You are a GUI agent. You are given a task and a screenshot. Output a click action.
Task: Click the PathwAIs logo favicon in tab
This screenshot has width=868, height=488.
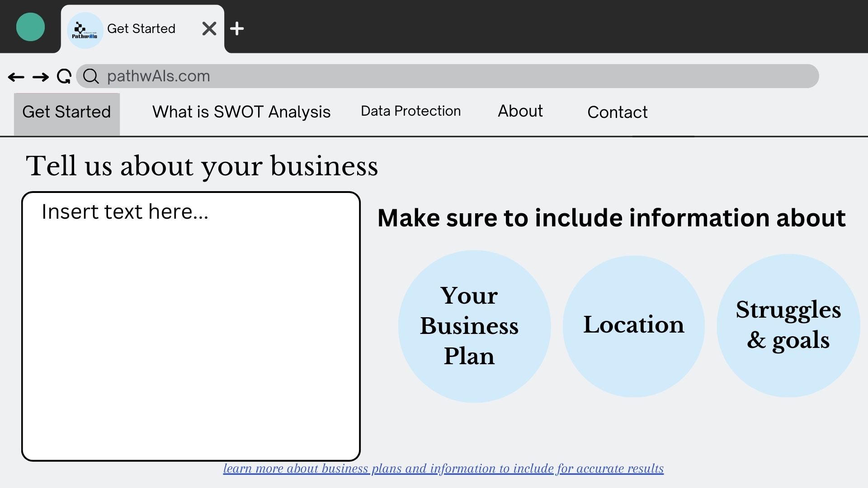(85, 30)
